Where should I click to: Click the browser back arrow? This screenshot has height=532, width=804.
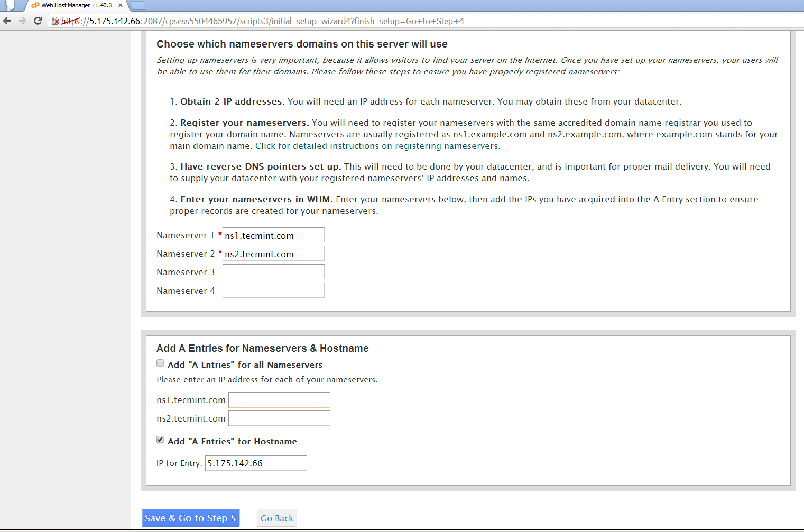point(7,21)
